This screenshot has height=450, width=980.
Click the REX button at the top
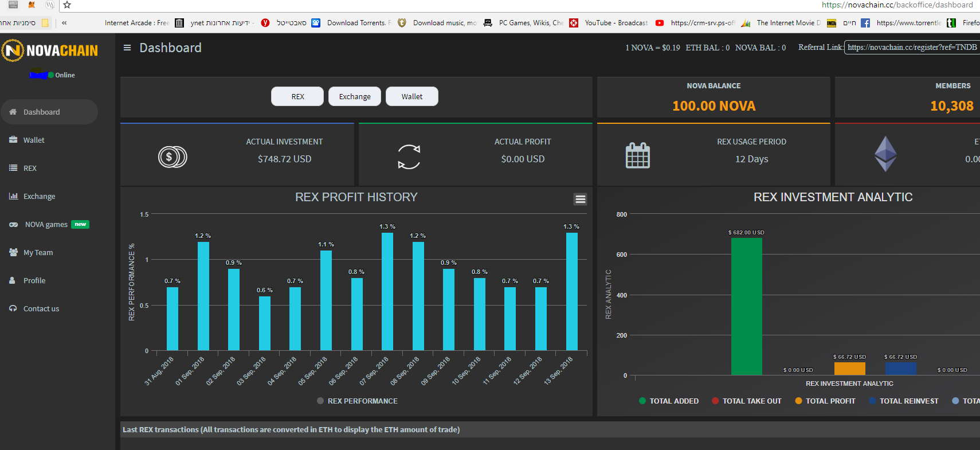tap(297, 96)
